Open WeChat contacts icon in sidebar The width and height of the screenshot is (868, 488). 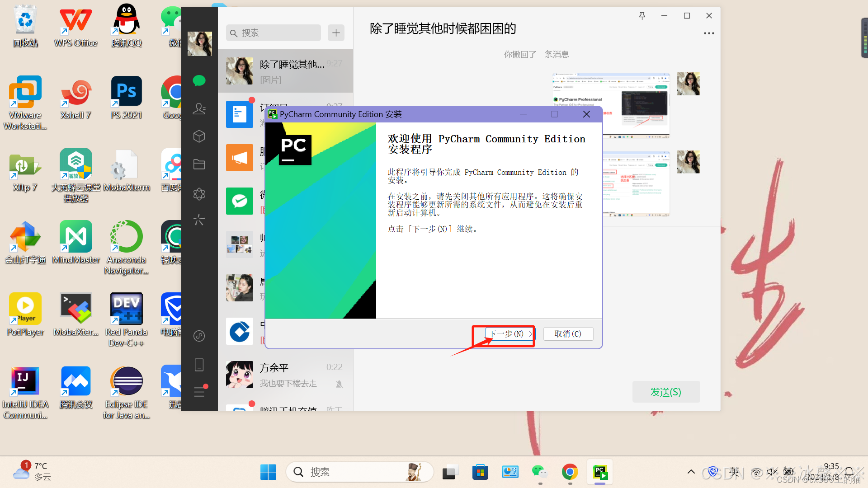pos(199,108)
